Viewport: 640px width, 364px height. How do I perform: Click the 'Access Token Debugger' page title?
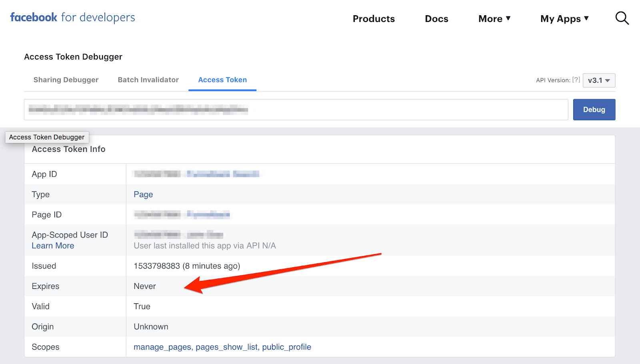coord(73,57)
